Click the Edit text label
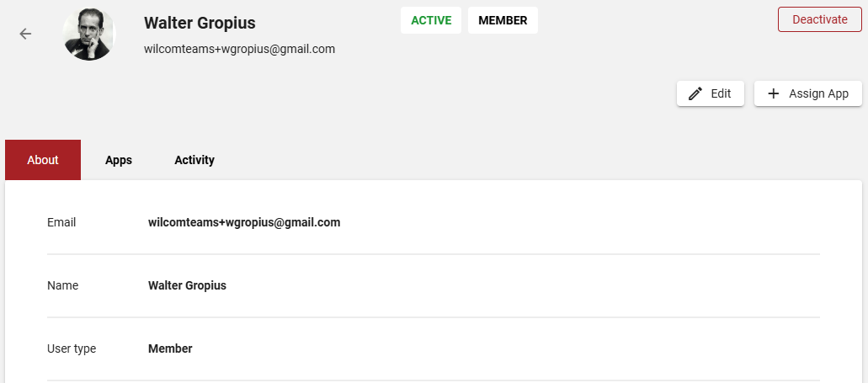 (721, 93)
